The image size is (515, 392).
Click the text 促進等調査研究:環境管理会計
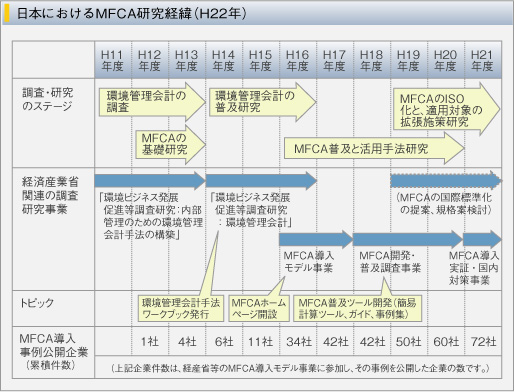253,216
